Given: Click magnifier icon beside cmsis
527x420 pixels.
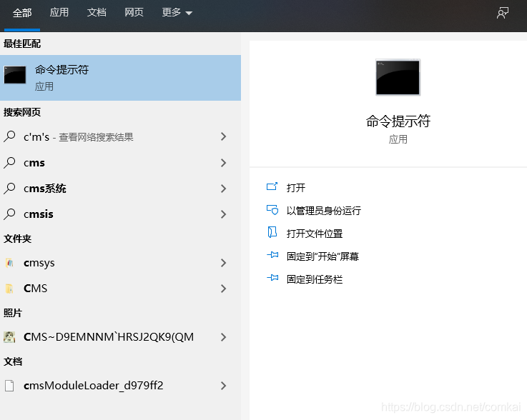Looking at the screenshot, I should [x=9, y=214].
